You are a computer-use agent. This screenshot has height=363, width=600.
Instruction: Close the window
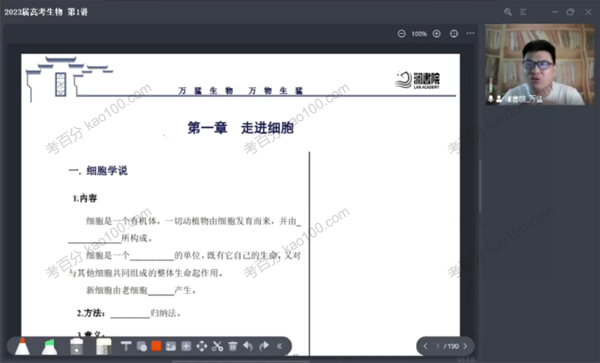click(x=588, y=12)
